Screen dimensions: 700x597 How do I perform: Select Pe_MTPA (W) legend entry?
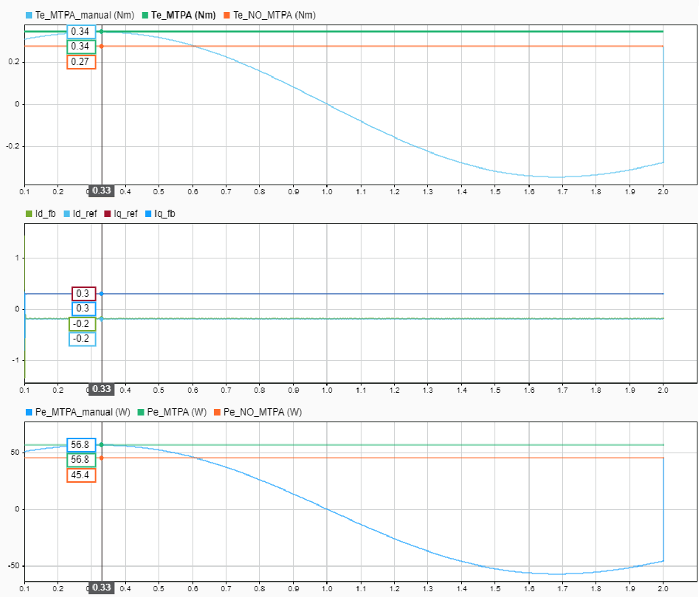(172, 412)
